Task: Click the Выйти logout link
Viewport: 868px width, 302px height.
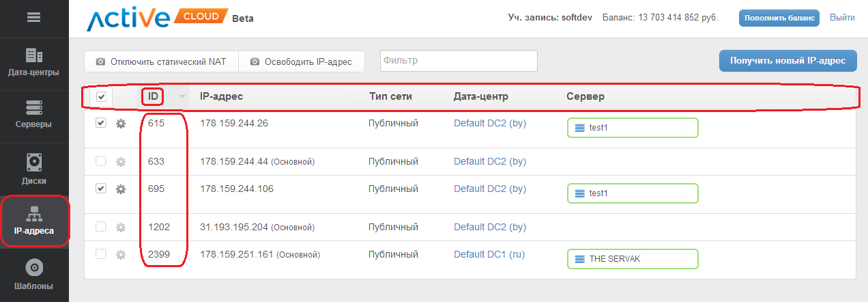Action: tap(841, 18)
